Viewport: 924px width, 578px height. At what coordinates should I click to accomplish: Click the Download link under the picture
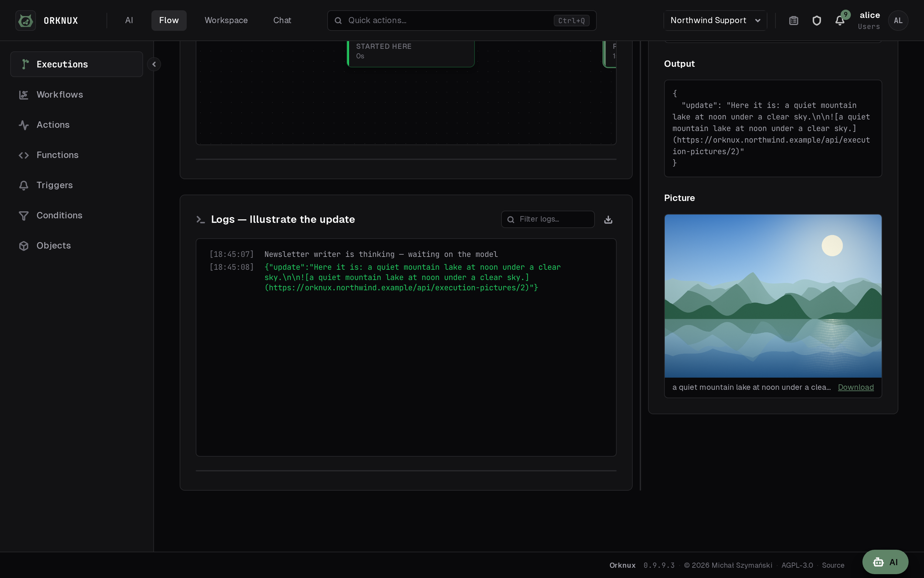856,387
